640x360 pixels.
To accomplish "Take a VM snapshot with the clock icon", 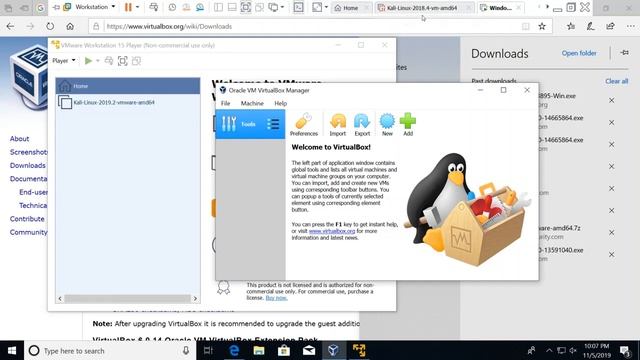I will click(172, 7).
